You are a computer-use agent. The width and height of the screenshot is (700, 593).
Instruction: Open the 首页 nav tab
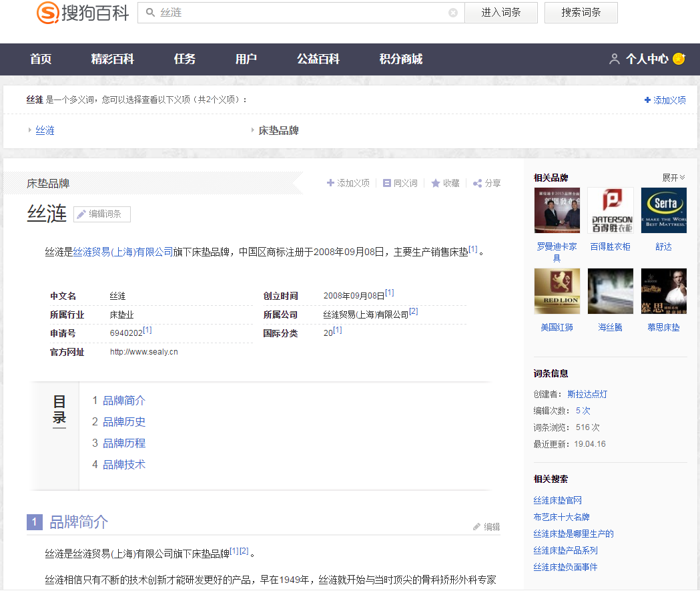(x=41, y=59)
